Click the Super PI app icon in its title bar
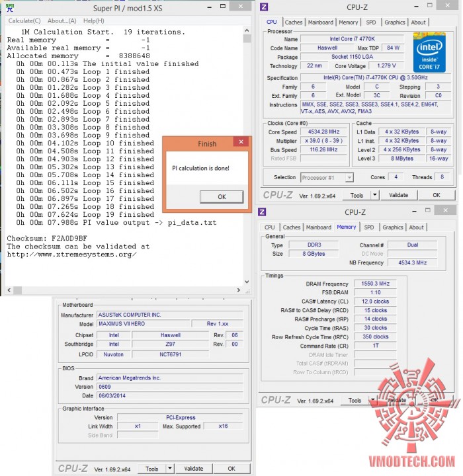This screenshot has width=463, height=476. 10,7
